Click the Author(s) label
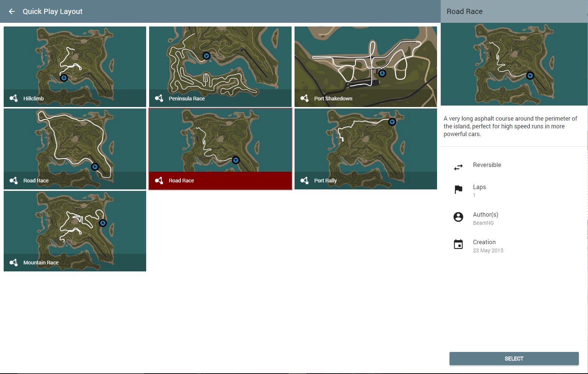This screenshot has height=374, width=588. 486,214
